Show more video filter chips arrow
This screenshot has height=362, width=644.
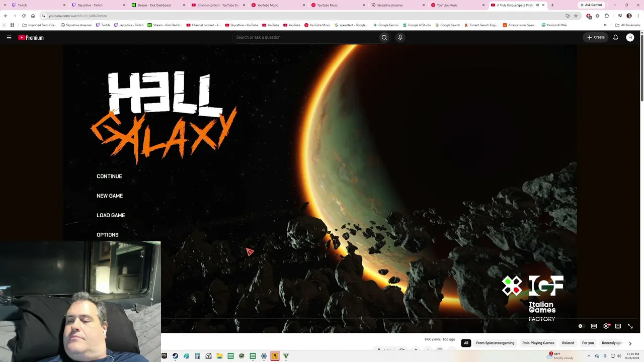(630, 343)
